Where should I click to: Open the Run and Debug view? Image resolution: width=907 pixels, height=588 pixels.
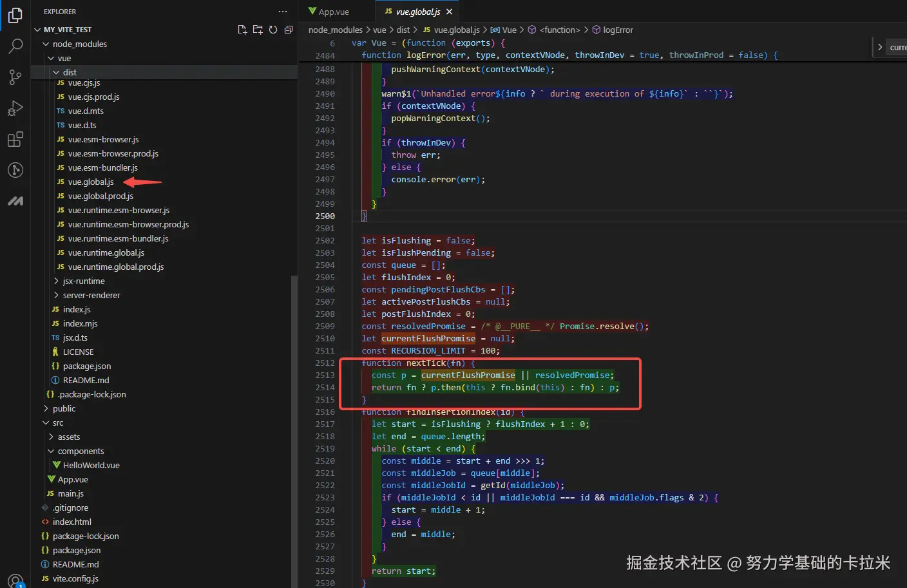tap(15, 108)
